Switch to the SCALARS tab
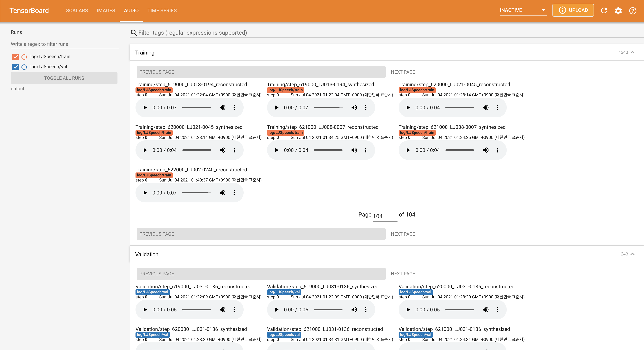 [x=77, y=10]
